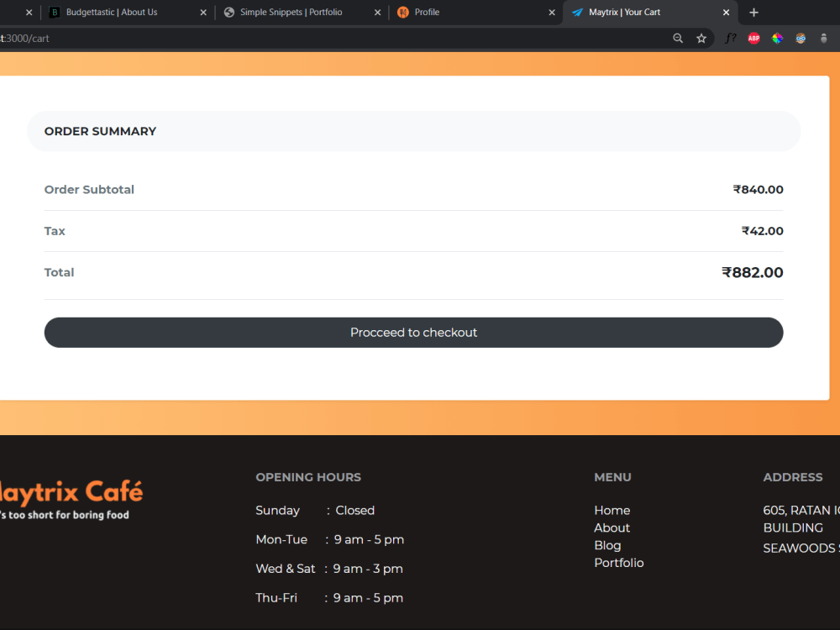840x630 pixels.
Task: Click the OPENING HOURS footer heading
Action: (308, 477)
